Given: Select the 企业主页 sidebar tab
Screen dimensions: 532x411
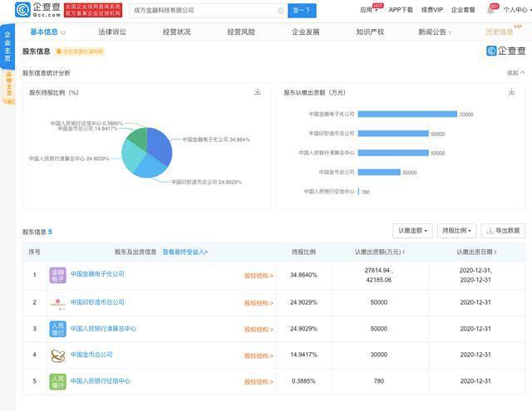Looking at the screenshot, I should (x=7, y=46).
